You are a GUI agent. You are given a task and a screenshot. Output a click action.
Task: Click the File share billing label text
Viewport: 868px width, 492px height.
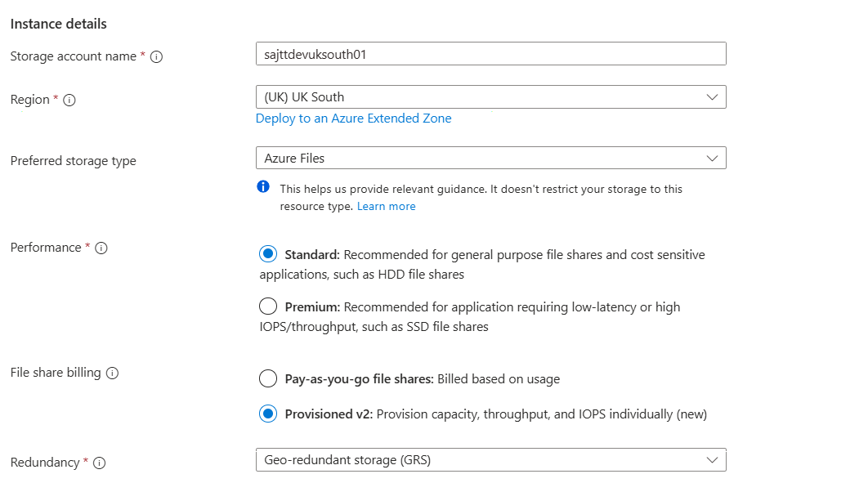point(56,373)
